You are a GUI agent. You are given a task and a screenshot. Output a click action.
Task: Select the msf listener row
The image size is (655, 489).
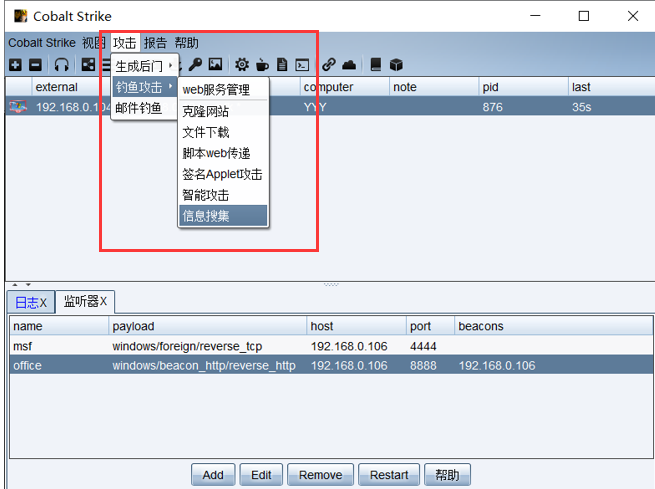(332, 346)
